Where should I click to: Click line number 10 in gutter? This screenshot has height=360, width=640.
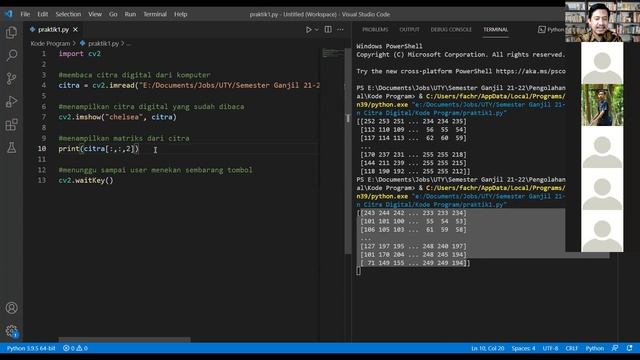coord(42,149)
